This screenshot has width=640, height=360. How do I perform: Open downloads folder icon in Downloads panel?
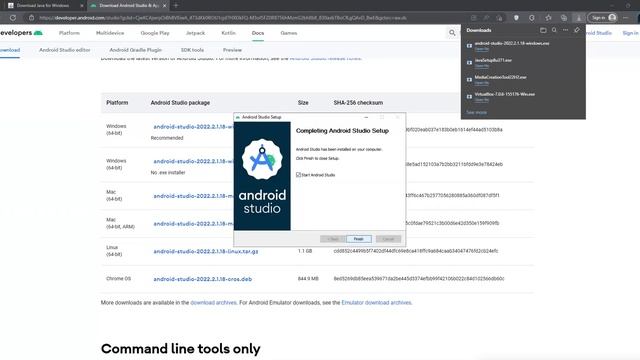(x=543, y=30)
